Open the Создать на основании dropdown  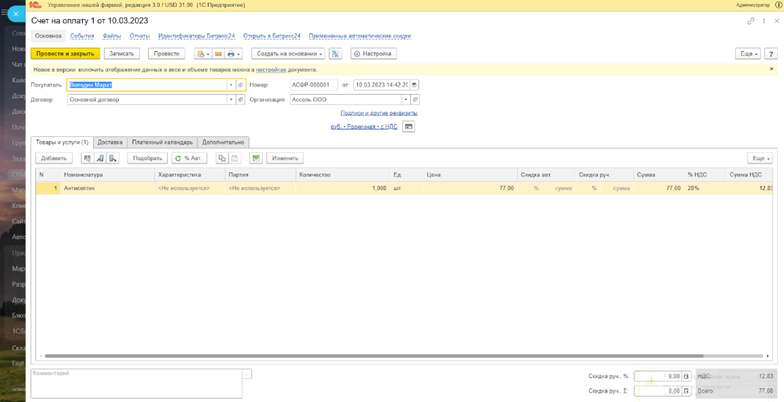tap(288, 53)
